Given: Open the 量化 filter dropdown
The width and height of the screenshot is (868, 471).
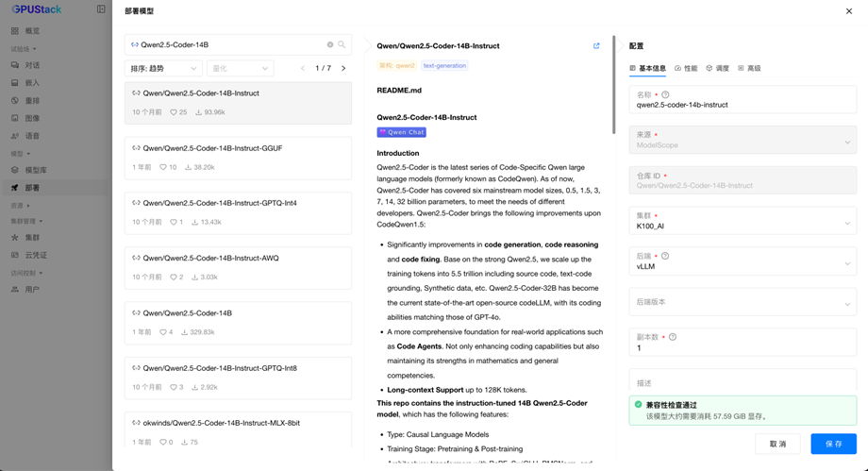Looking at the screenshot, I should 241,68.
